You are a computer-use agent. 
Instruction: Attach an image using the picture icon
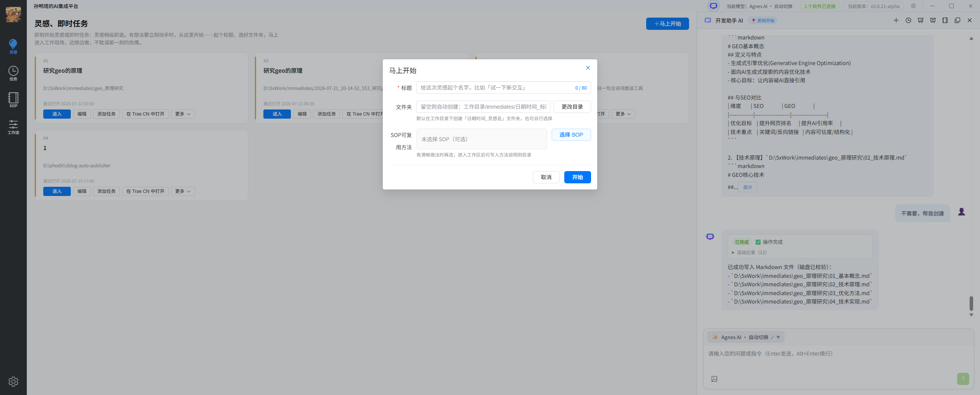tap(714, 379)
